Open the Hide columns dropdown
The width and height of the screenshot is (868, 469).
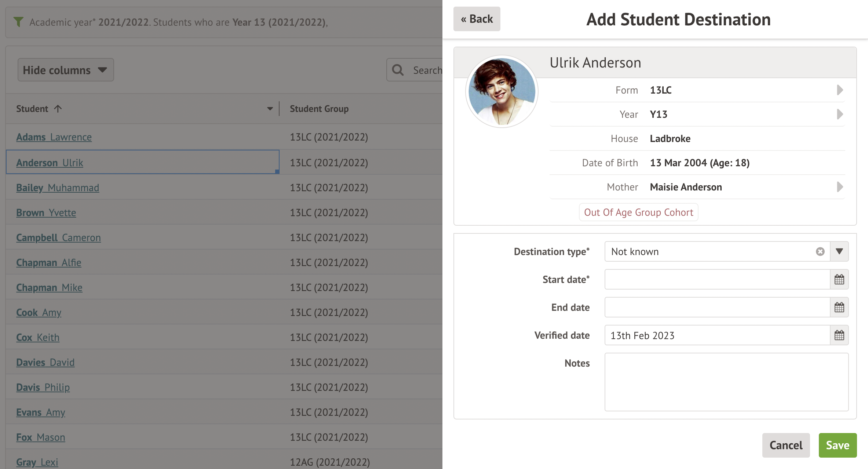tap(66, 70)
